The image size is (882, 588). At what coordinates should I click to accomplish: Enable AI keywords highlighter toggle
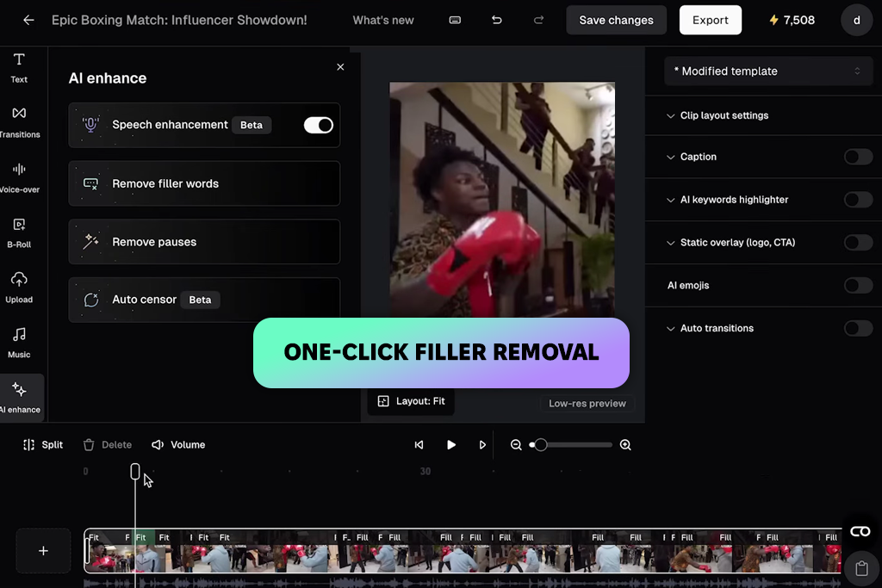point(859,200)
